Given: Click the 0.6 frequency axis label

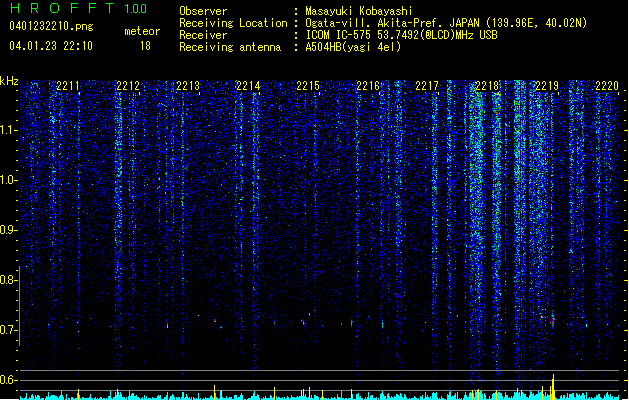Looking at the screenshot, I should coord(8,380).
